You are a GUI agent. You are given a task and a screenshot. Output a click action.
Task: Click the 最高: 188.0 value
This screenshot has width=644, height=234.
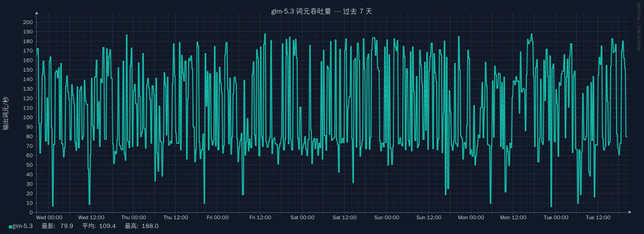[142, 226]
